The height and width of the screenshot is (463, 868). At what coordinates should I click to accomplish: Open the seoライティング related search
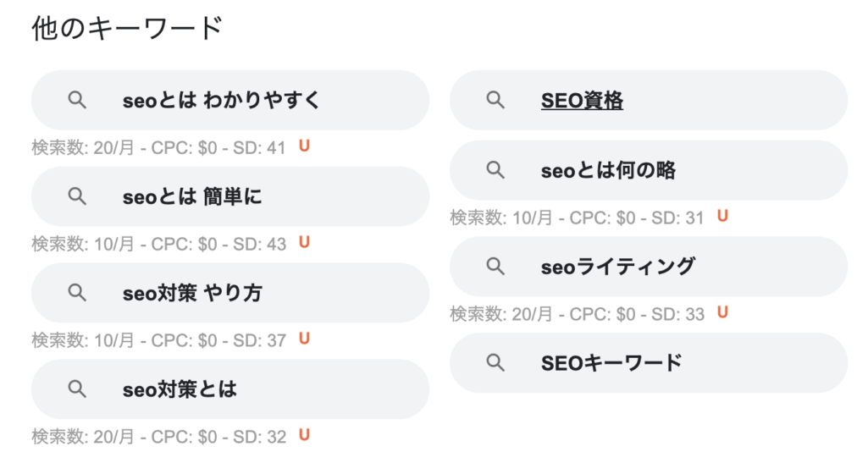click(x=617, y=267)
